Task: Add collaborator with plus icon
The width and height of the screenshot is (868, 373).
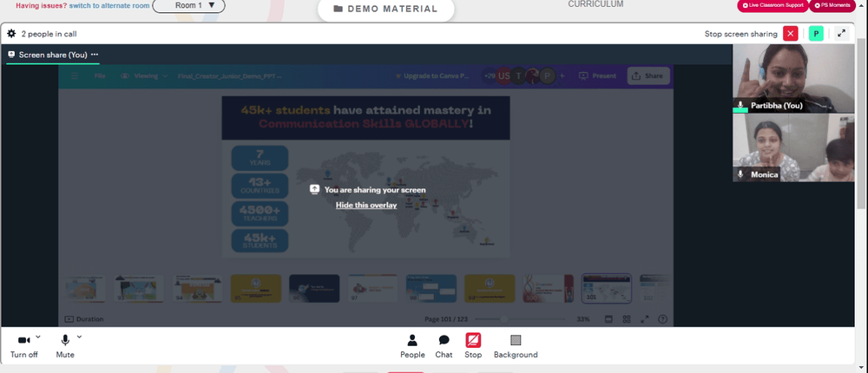Action: click(x=562, y=75)
